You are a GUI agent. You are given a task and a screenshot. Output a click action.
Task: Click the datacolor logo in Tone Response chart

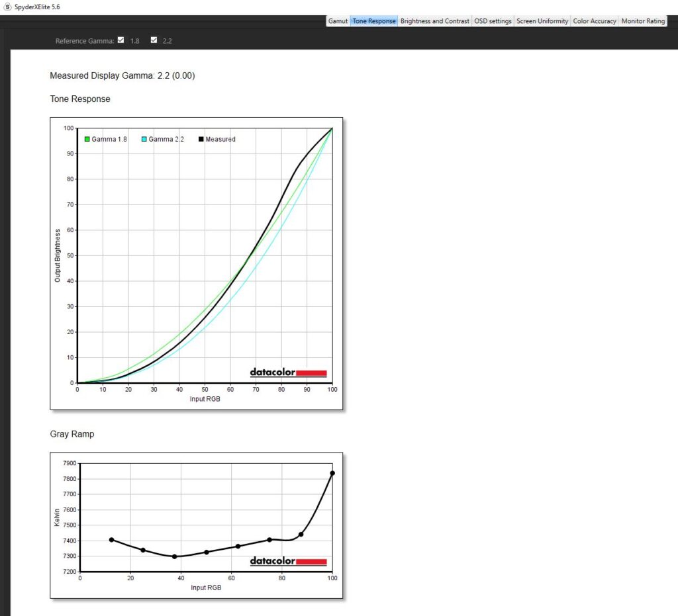pos(288,373)
